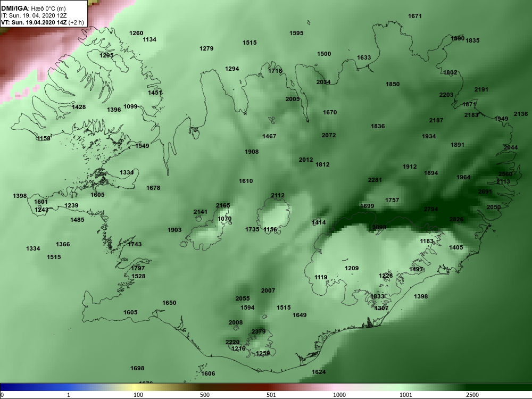Click the 500 label on color scale
Viewport: 532px width, 399px height.
pos(205,395)
